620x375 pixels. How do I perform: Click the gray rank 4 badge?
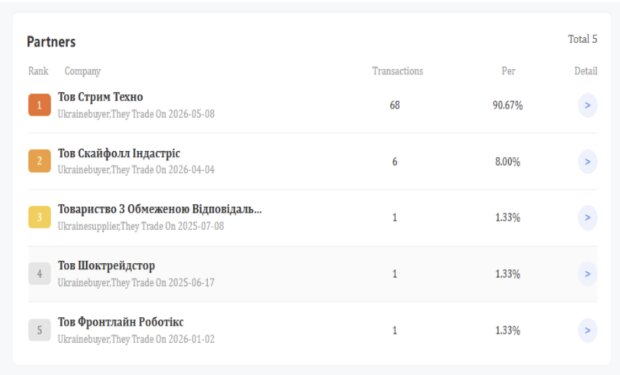pyautogui.click(x=40, y=273)
